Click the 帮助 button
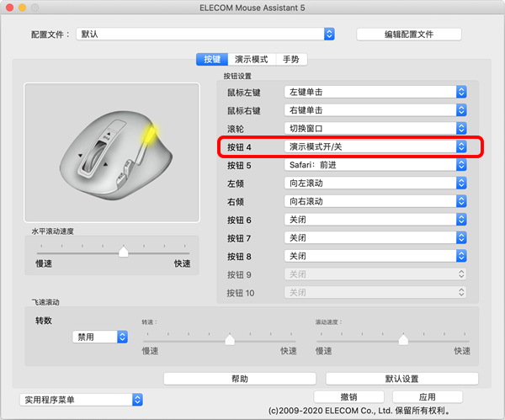The image size is (505, 420). click(240, 379)
